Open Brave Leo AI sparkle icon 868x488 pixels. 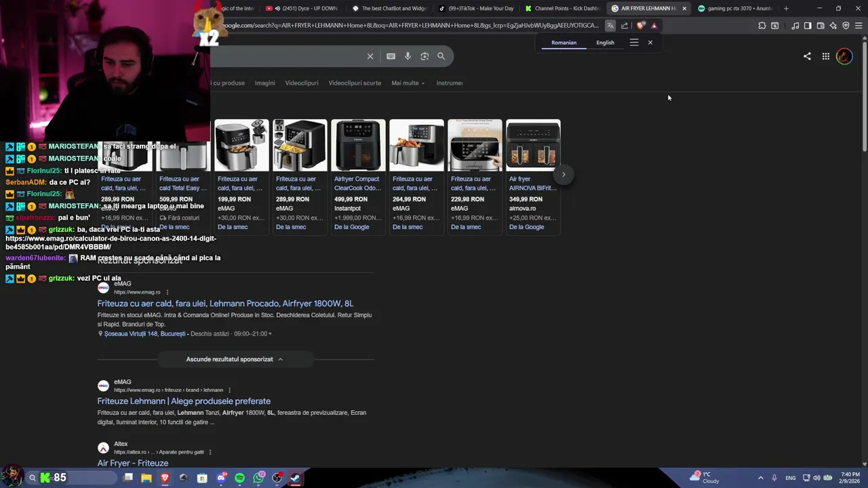pyautogui.click(x=833, y=26)
